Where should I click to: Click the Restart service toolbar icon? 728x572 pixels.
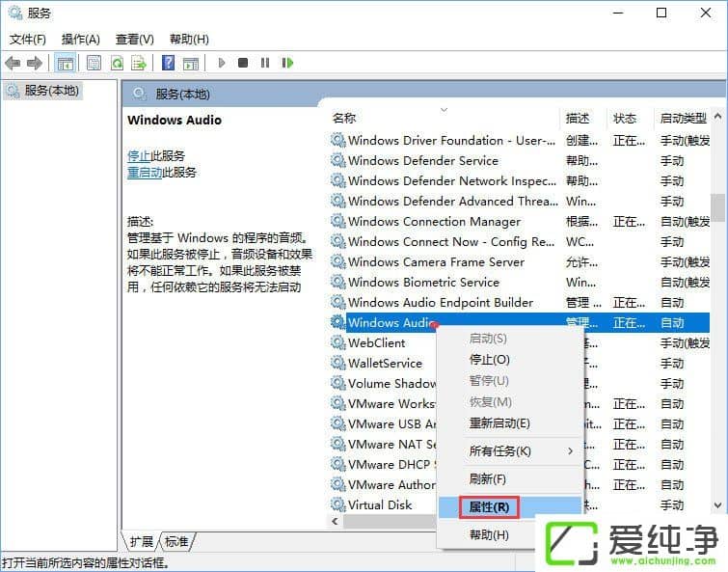pyautogui.click(x=287, y=62)
